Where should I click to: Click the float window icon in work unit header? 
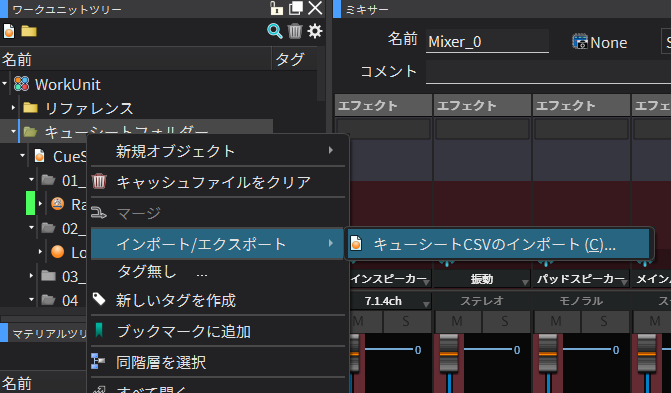(296, 8)
